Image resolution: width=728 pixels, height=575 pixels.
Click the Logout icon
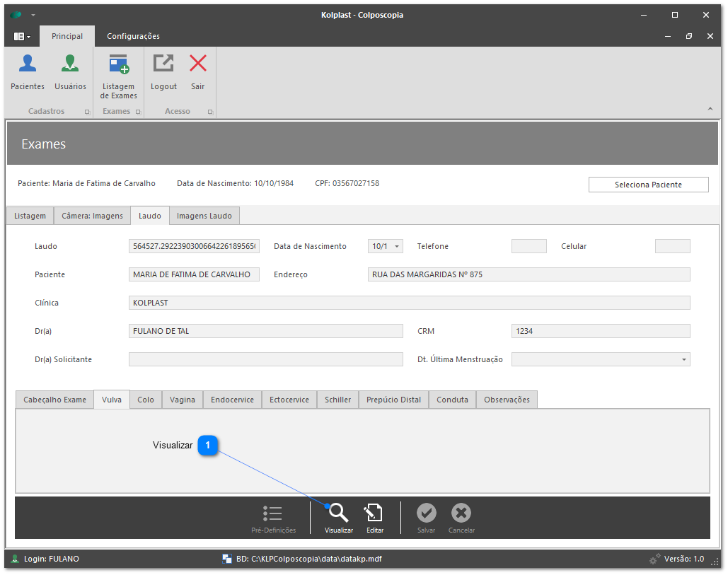click(163, 64)
